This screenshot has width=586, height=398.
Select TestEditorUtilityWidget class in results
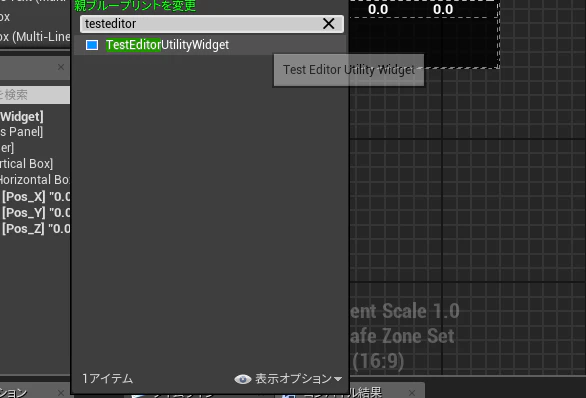209,45
